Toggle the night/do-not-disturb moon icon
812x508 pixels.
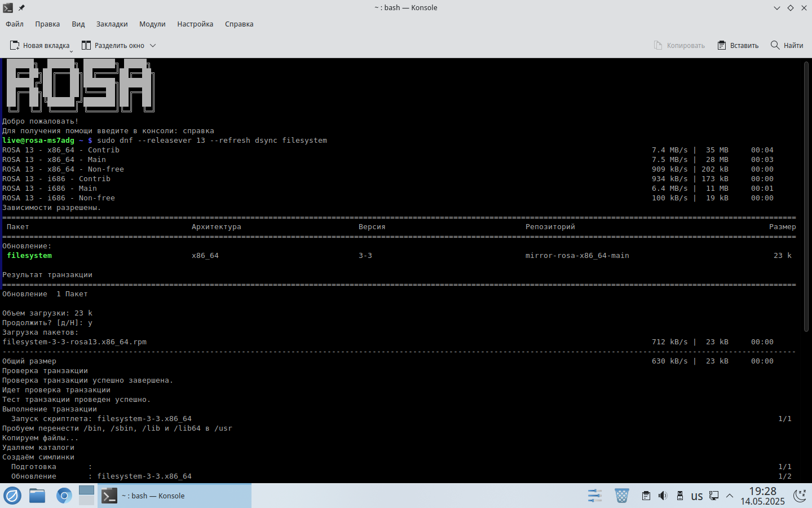point(800,496)
